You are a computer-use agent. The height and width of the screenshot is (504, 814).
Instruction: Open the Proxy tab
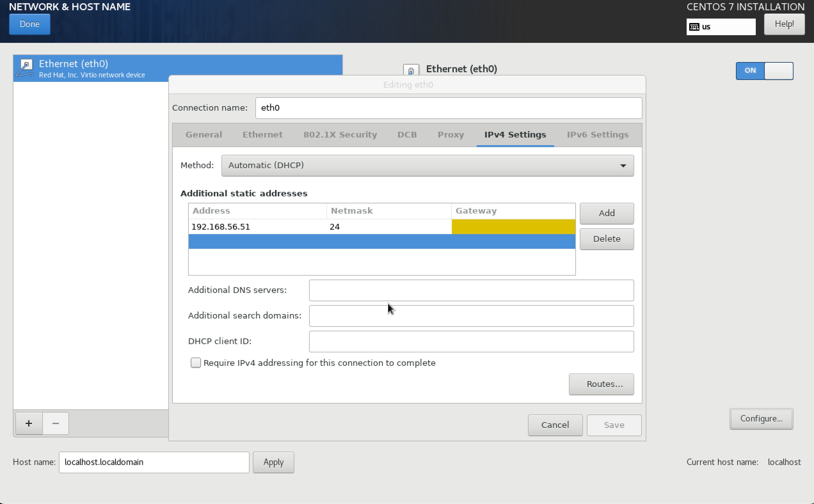tap(451, 135)
